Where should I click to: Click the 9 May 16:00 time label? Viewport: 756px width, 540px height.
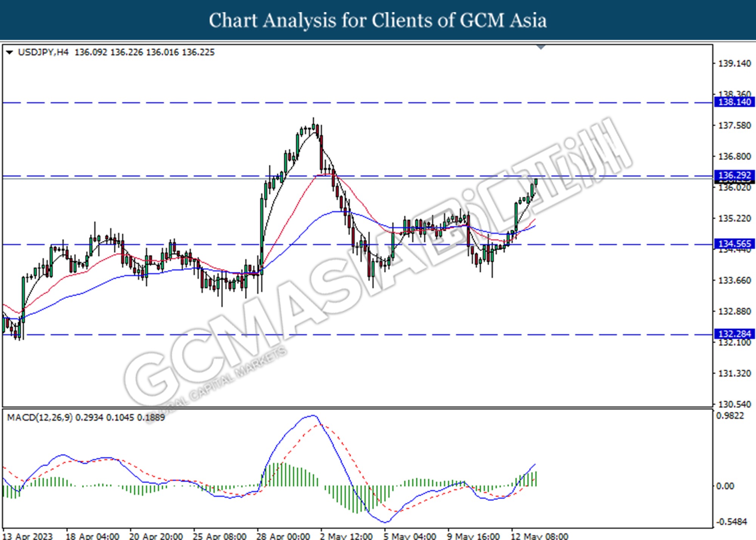point(473,535)
